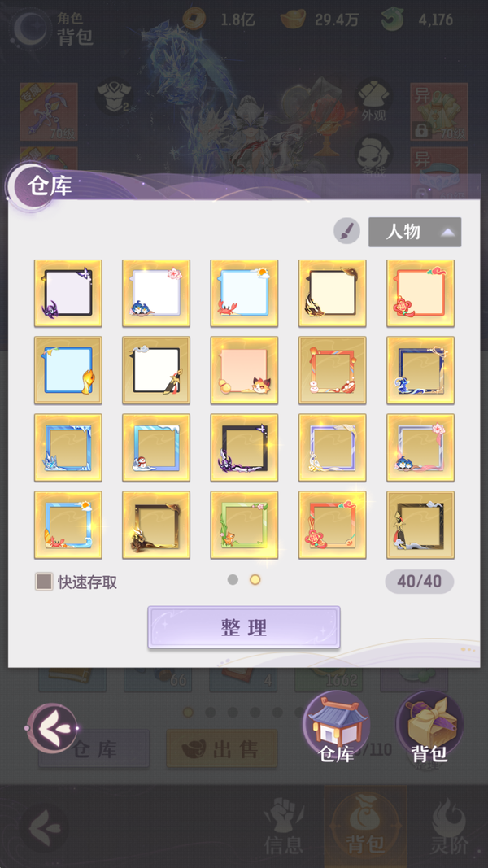Open the 人物 category dropdown
The image size is (488, 868).
point(415,232)
